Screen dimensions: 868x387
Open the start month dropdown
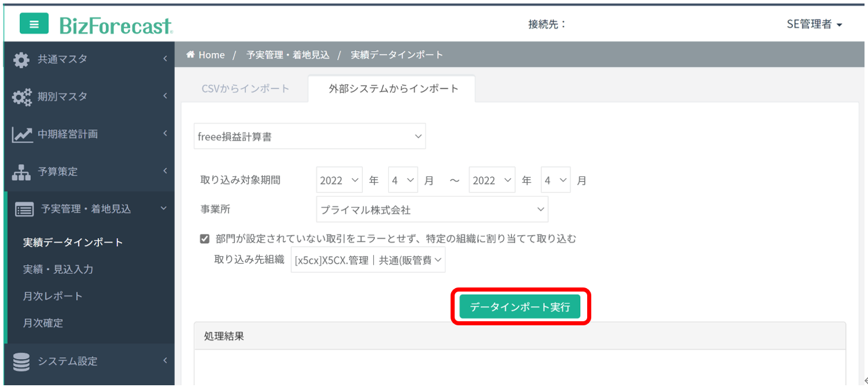(x=403, y=180)
